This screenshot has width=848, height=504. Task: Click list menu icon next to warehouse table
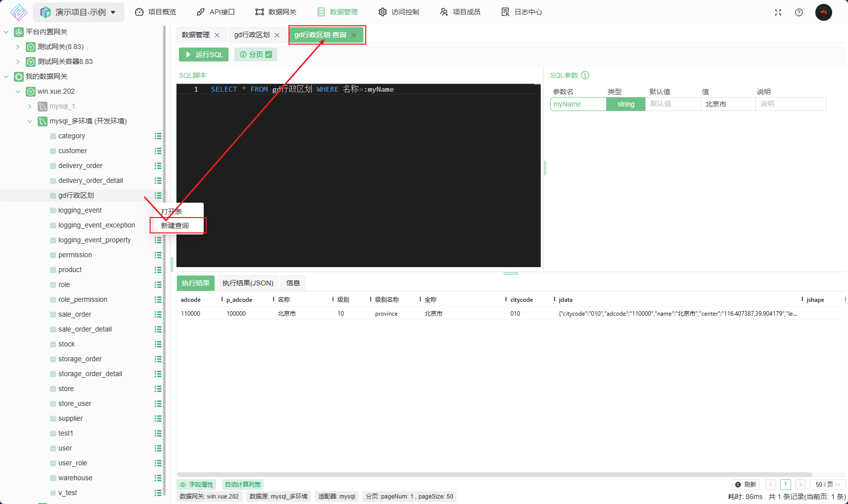point(158,478)
